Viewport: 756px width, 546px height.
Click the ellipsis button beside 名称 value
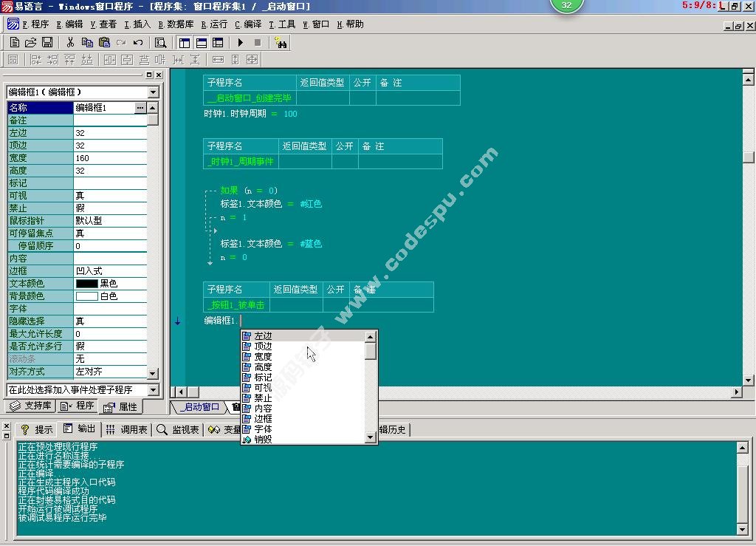tap(140, 108)
